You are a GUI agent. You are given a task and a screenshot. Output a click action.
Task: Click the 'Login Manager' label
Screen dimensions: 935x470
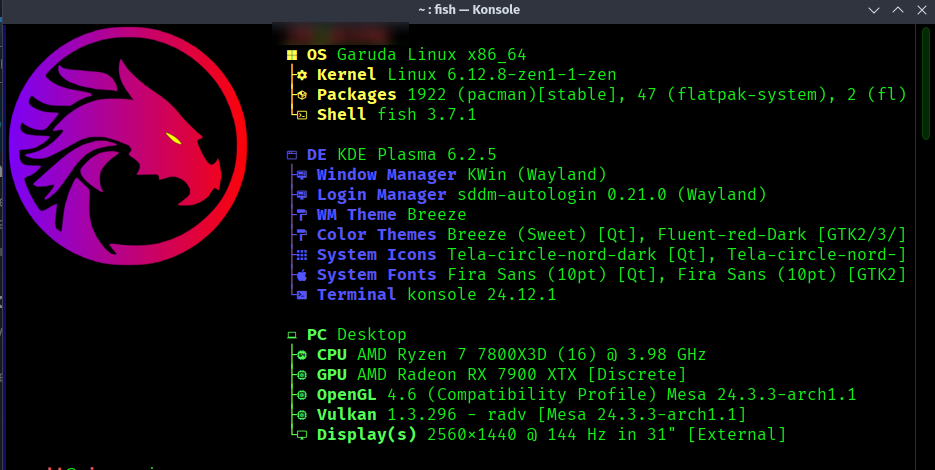pos(382,194)
